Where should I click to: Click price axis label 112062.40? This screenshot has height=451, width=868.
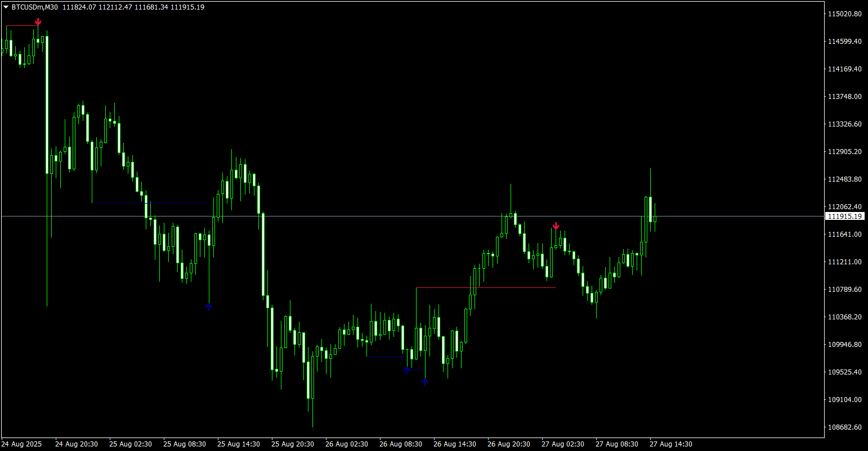coord(845,207)
